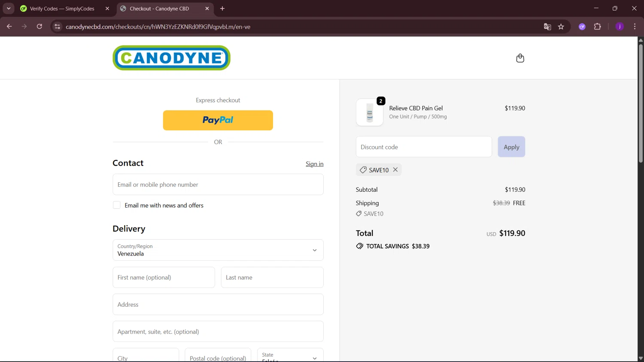
Task: Click the scrollbar down arrow
Action: point(641,358)
